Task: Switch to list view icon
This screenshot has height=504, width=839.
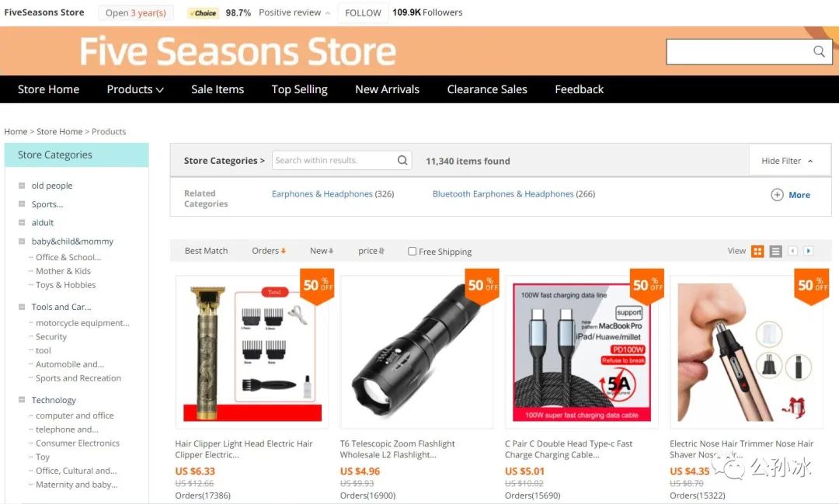Action: (776, 251)
